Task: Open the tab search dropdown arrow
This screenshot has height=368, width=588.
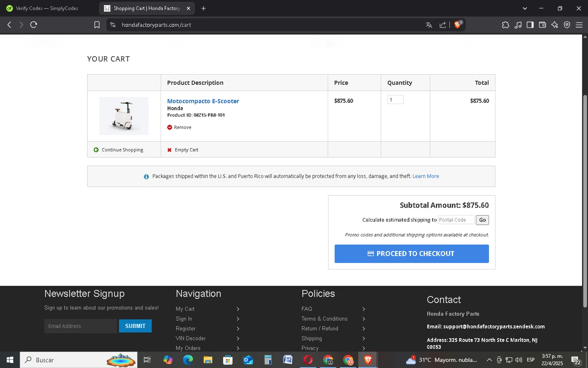Action: tap(525, 8)
